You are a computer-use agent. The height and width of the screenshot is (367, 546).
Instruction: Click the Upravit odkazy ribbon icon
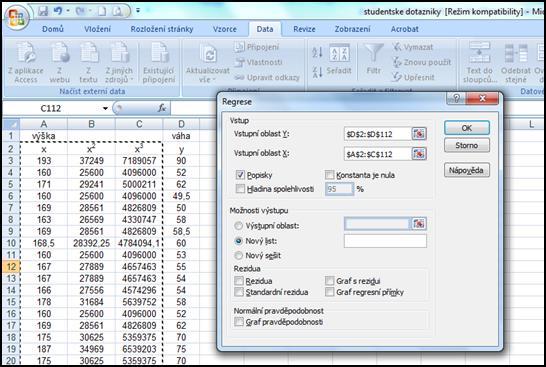[x=239, y=77]
